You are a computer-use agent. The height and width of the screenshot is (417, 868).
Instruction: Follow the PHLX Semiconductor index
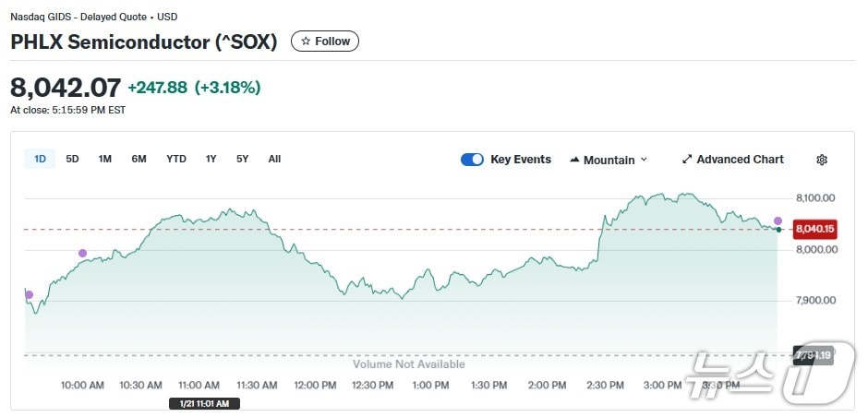tap(325, 42)
